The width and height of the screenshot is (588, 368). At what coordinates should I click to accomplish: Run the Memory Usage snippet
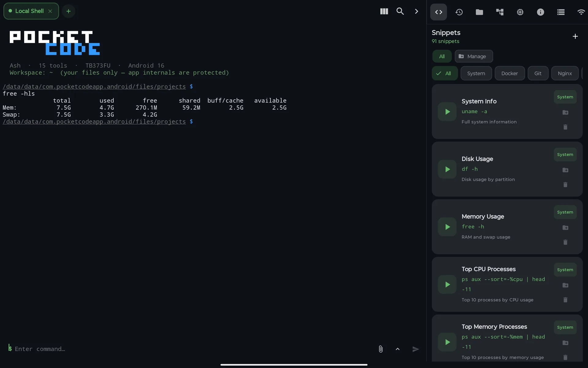tap(447, 227)
